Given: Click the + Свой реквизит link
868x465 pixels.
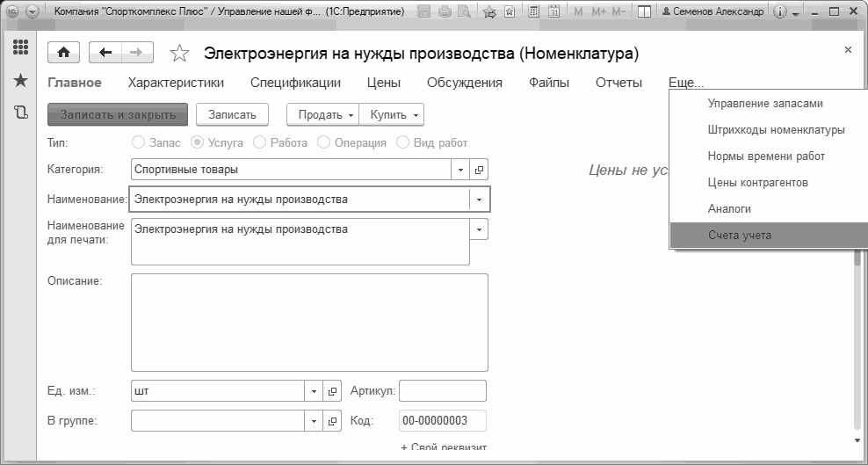Looking at the screenshot, I should (x=444, y=447).
